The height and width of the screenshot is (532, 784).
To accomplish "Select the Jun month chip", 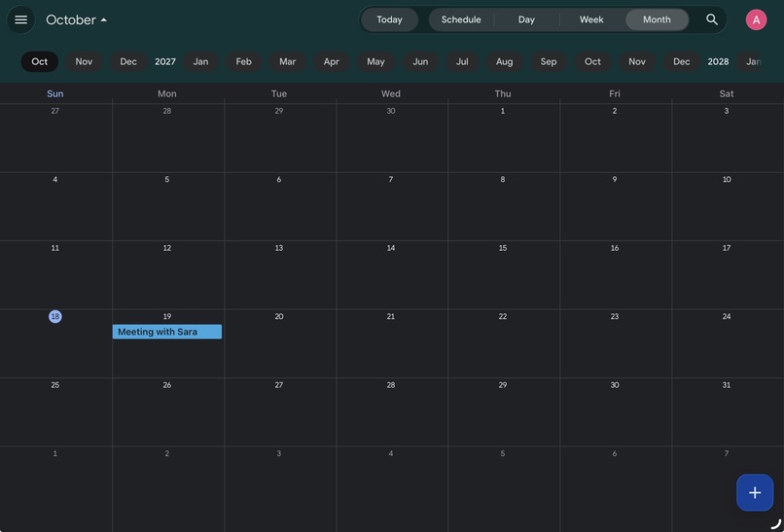I will (420, 61).
